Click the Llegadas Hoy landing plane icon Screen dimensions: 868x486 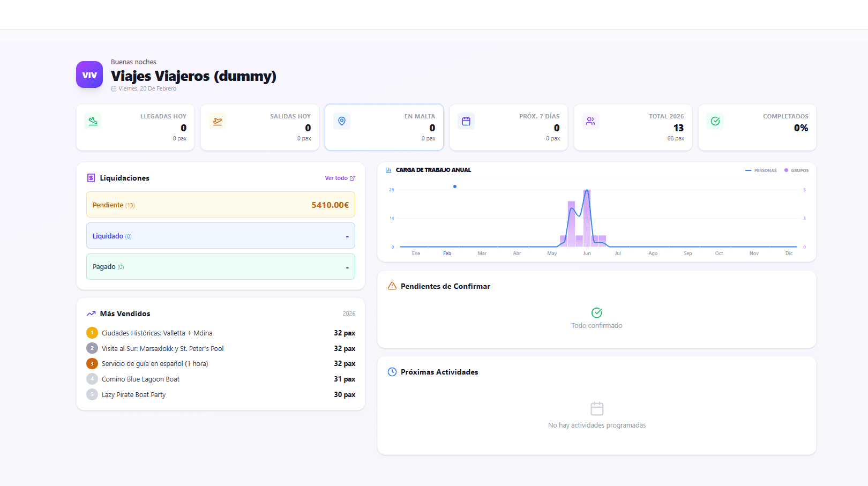pyautogui.click(x=93, y=121)
